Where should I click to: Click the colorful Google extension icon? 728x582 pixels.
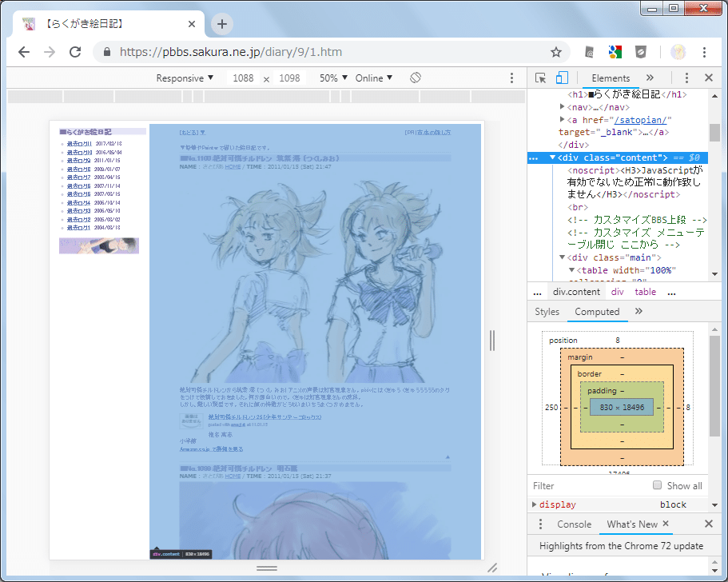point(615,52)
